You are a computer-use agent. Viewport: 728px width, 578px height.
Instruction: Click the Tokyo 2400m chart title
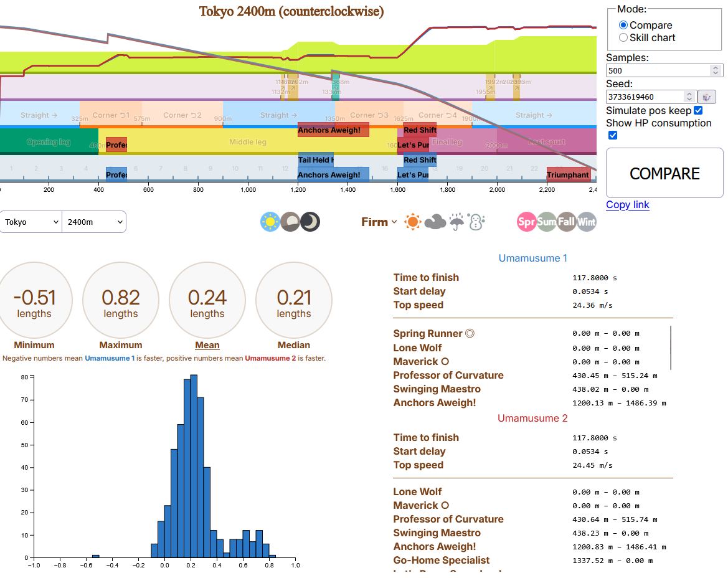click(x=291, y=11)
